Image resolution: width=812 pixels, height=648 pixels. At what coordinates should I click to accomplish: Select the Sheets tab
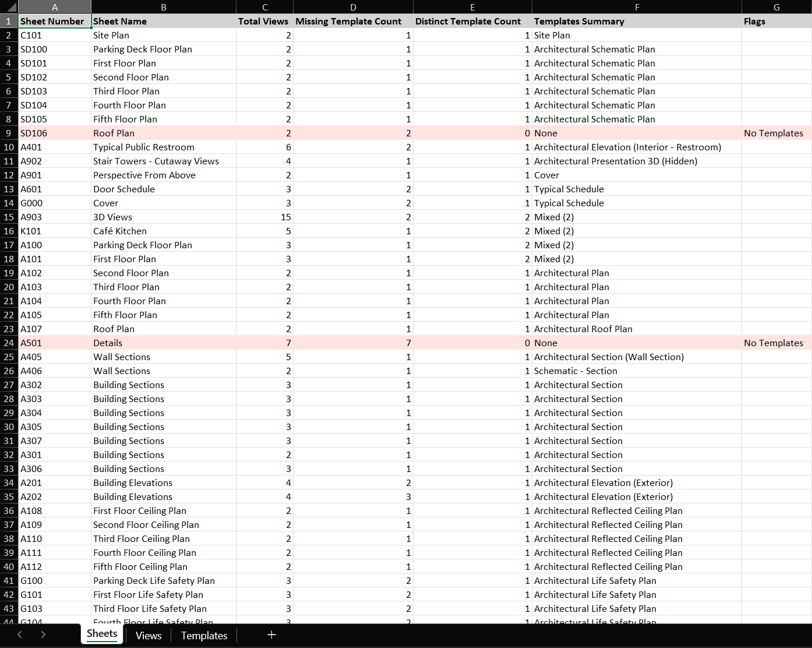click(x=102, y=634)
